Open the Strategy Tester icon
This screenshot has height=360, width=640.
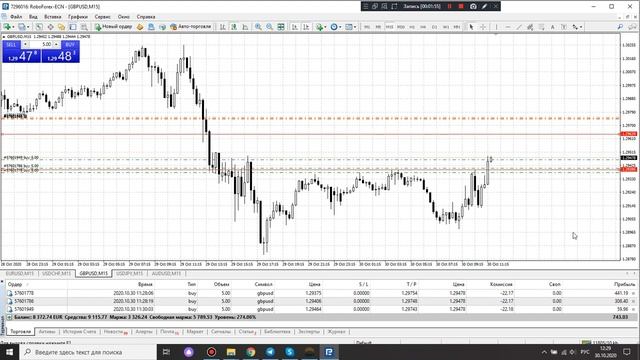(x=84, y=27)
